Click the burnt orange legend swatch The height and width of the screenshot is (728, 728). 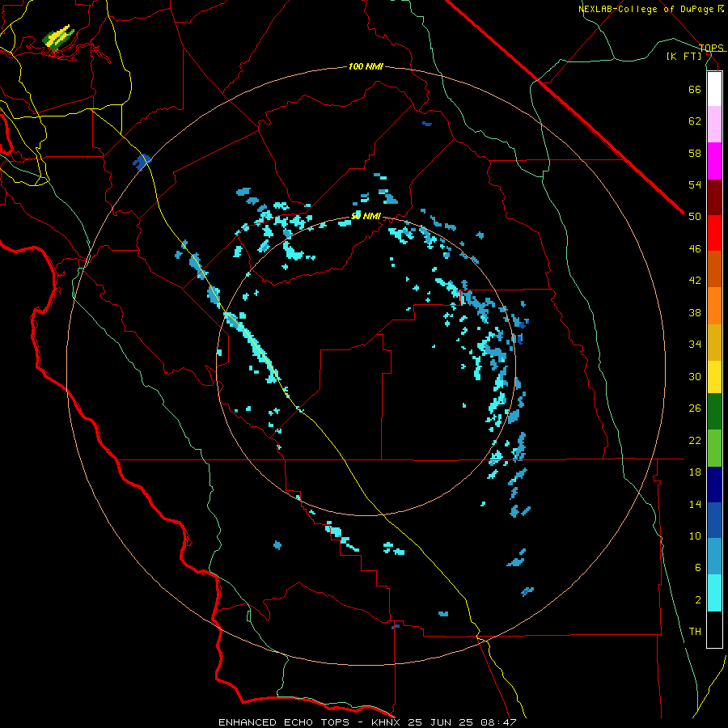[714, 269]
